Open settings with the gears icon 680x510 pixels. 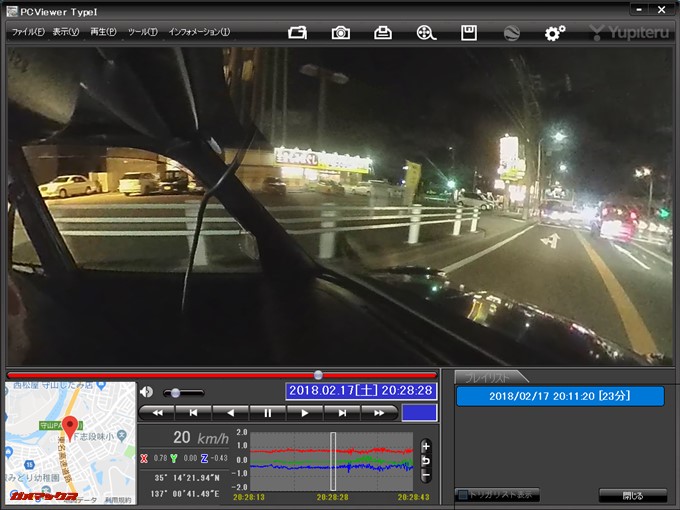click(554, 33)
